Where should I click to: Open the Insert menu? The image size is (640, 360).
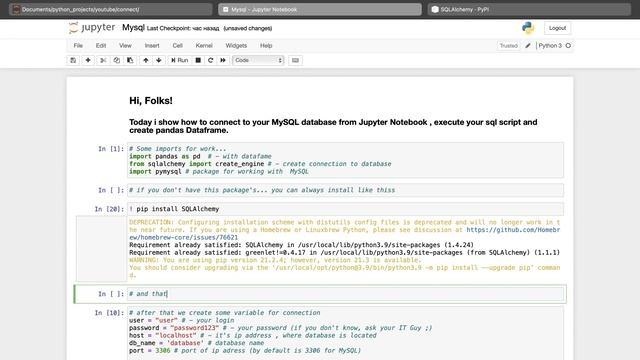pyautogui.click(x=152, y=46)
